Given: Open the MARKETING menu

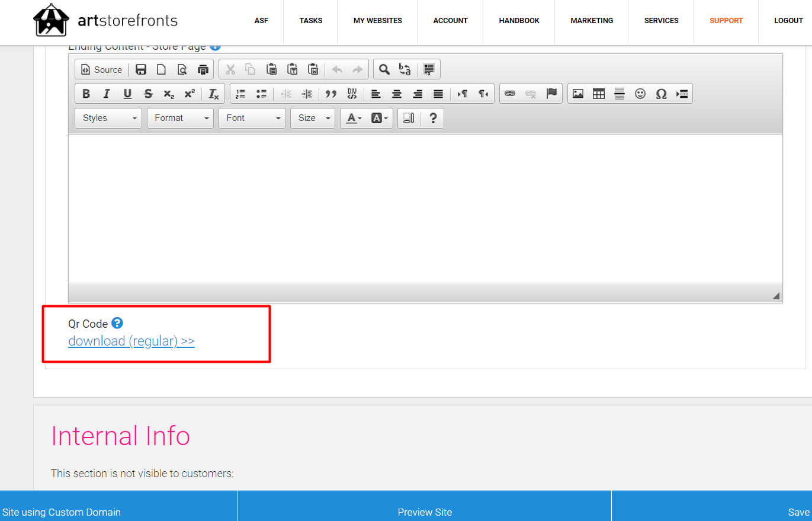Looking at the screenshot, I should [x=592, y=21].
